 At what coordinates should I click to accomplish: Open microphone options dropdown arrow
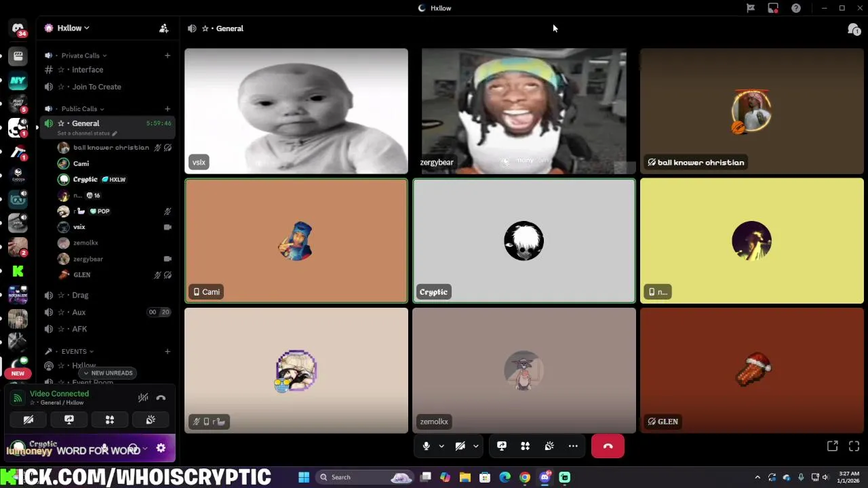441,446
